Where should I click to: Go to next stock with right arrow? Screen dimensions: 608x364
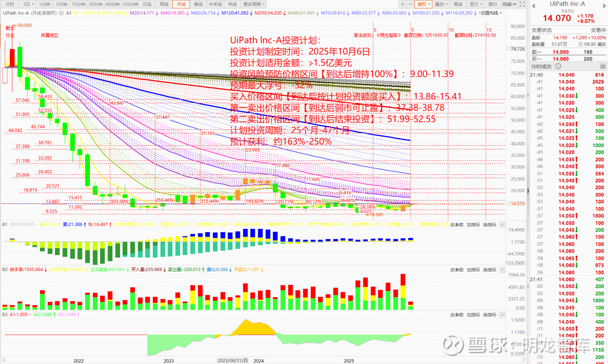tap(604, 6)
